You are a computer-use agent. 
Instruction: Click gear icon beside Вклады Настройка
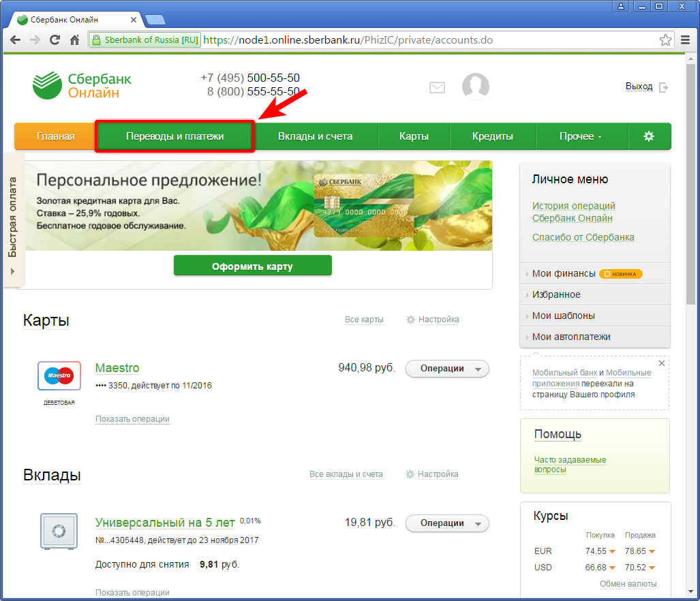click(x=410, y=474)
